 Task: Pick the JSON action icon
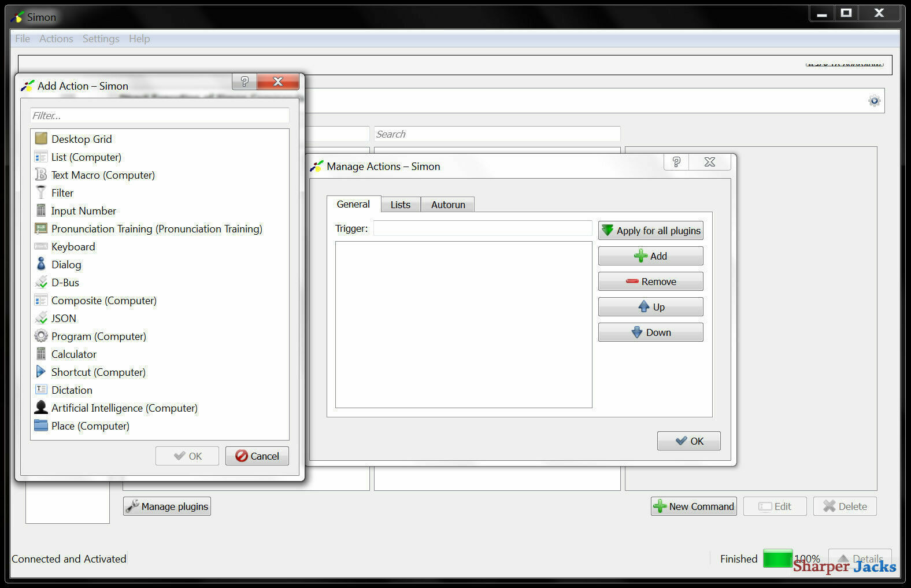(41, 318)
